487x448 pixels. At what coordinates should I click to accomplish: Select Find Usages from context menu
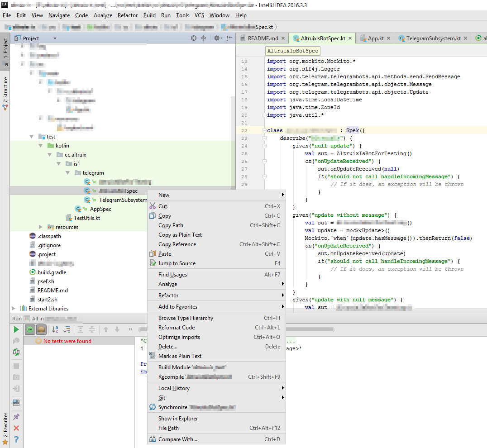coord(172,275)
